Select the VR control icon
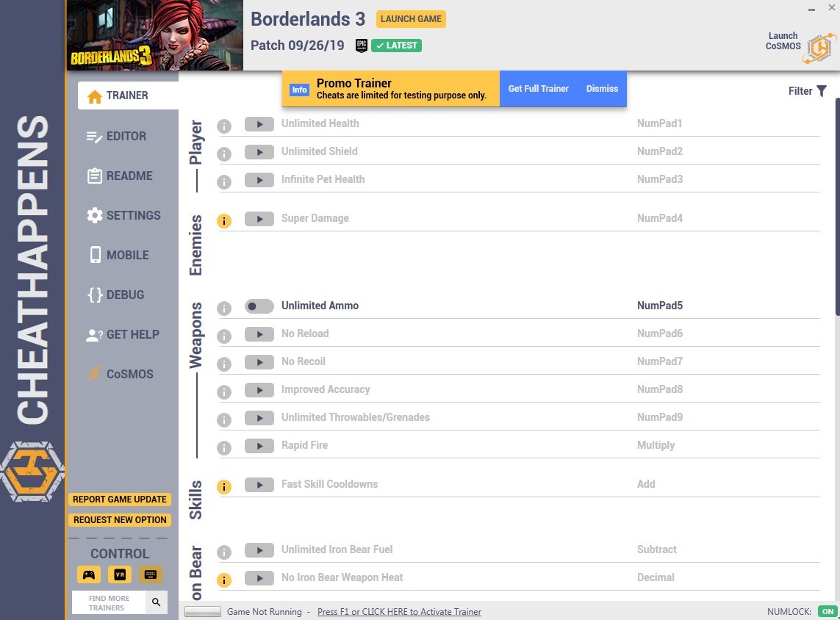Image resolution: width=840 pixels, height=620 pixels. click(x=120, y=574)
